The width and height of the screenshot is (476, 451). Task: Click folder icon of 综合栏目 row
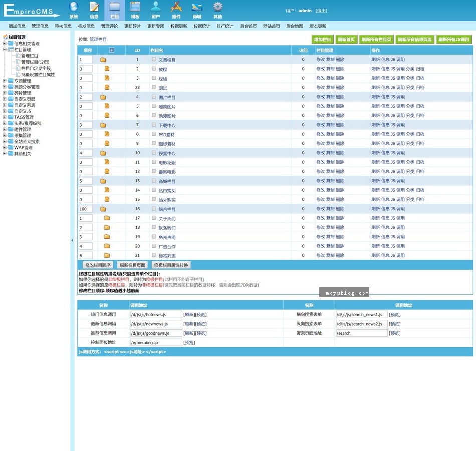coord(103,209)
